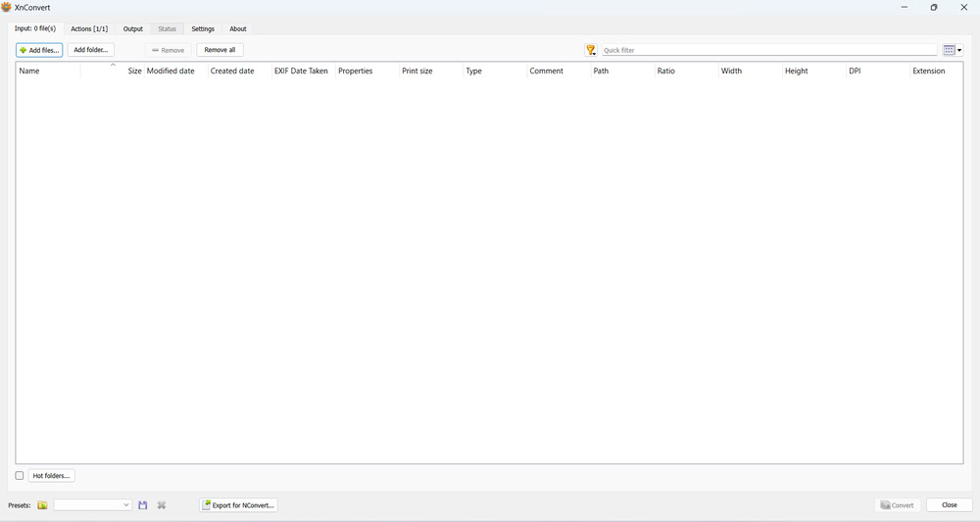Enable the Hot folders checkbox

pos(20,476)
